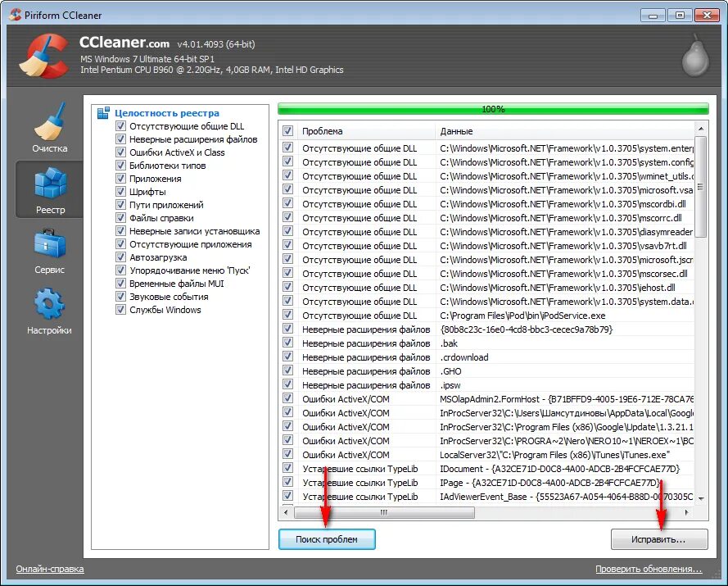
Task: Toggle the Службы Windows checkbox
Action: pyautogui.click(x=120, y=310)
